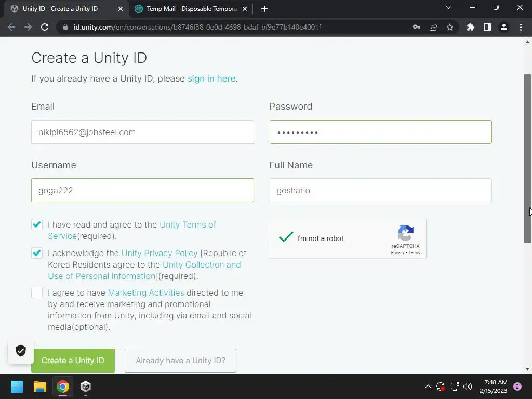The width and height of the screenshot is (532, 399).
Task: Open the tab search chevron
Action: coord(448,7)
